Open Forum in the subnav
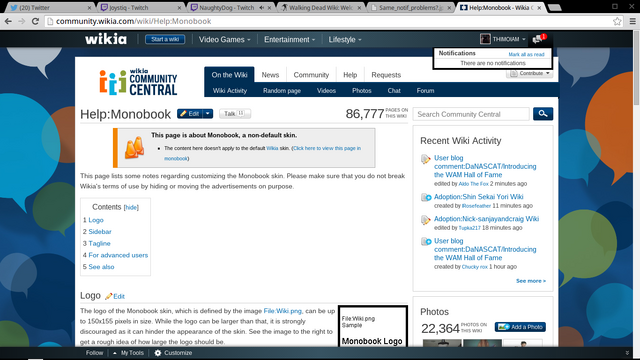640x360 pixels. (x=425, y=91)
